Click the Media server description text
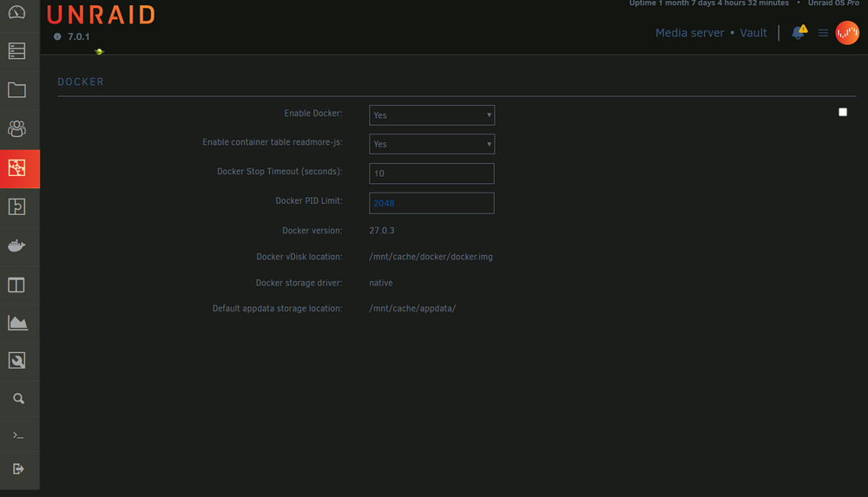The height and width of the screenshot is (497, 868). [x=689, y=33]
